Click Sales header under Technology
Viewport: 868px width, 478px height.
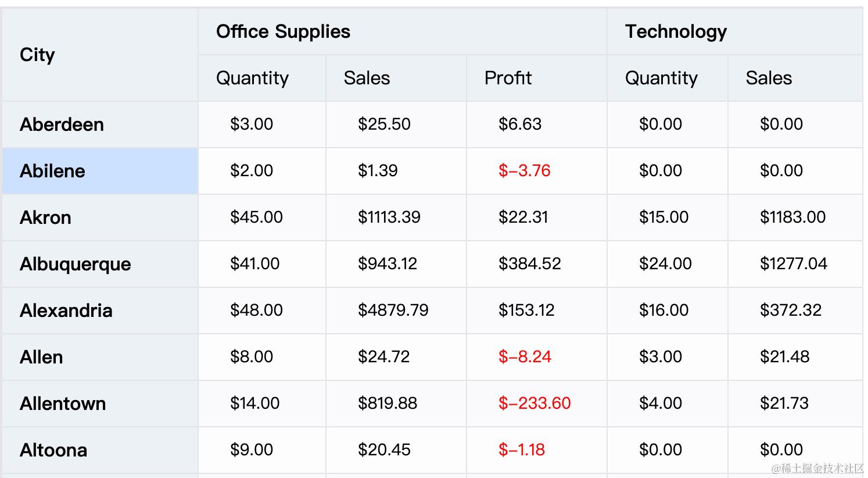pos(769,78)
